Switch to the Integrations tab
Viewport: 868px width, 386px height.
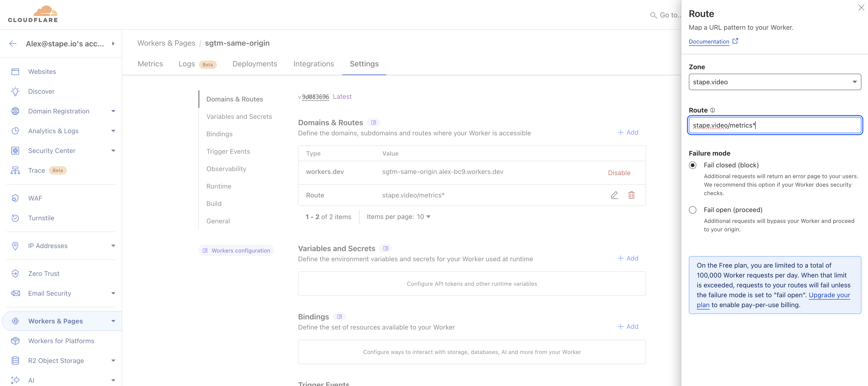314,64
